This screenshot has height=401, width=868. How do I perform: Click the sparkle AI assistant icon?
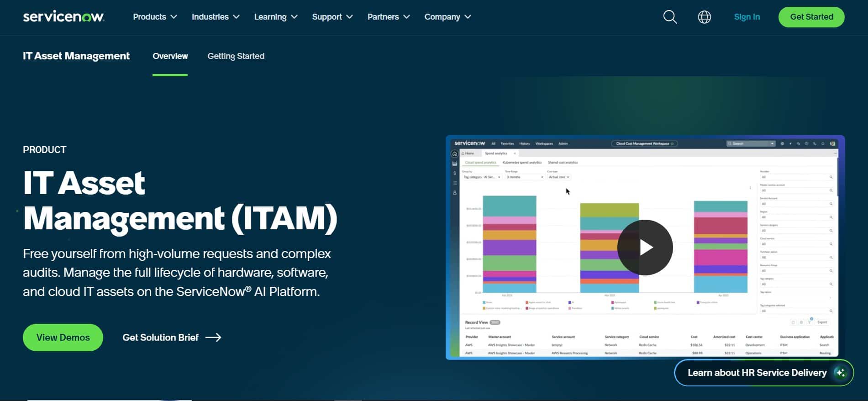841,373
